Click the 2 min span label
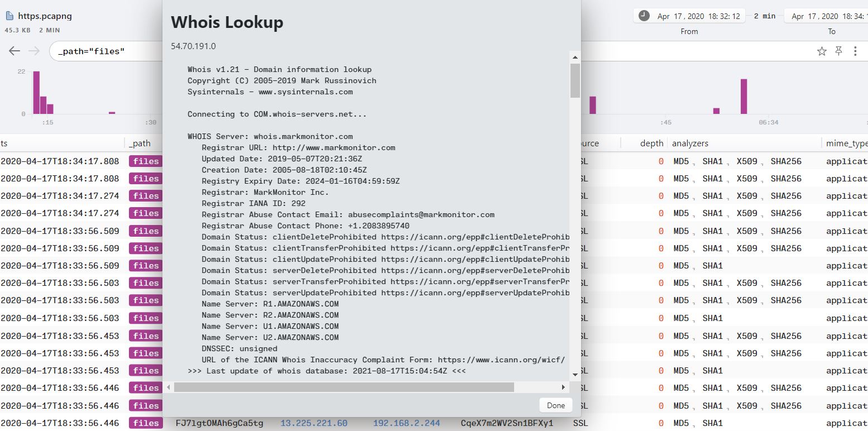 [x=765, y=16]
